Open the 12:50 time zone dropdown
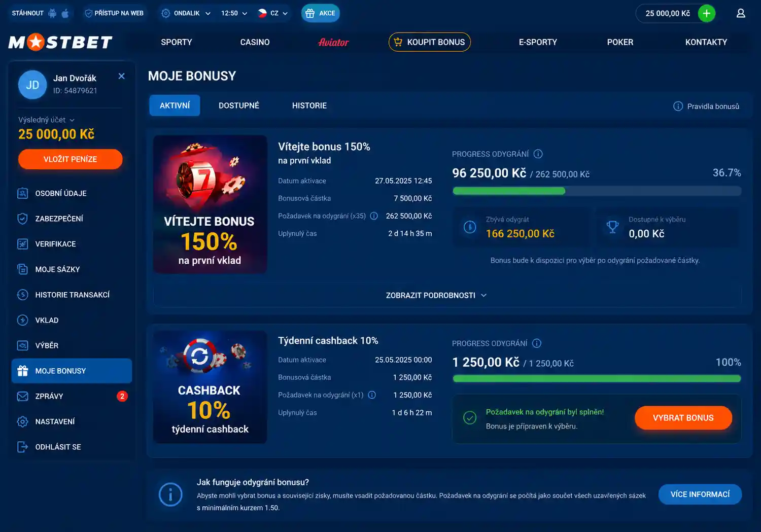Screen dimensions: 761x532 234,13
